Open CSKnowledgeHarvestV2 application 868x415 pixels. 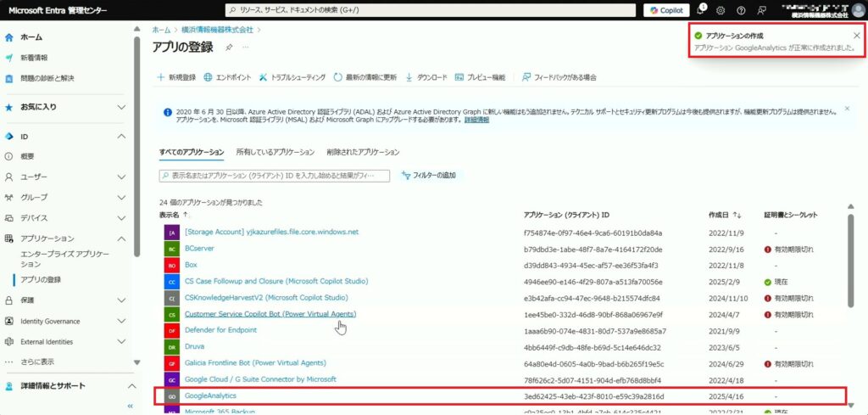267,298
